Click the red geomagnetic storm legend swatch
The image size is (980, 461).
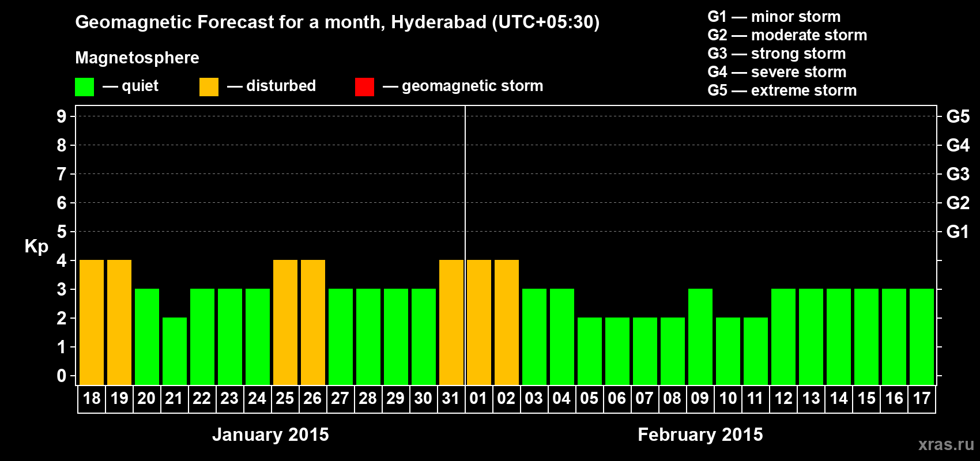point(364,87)
